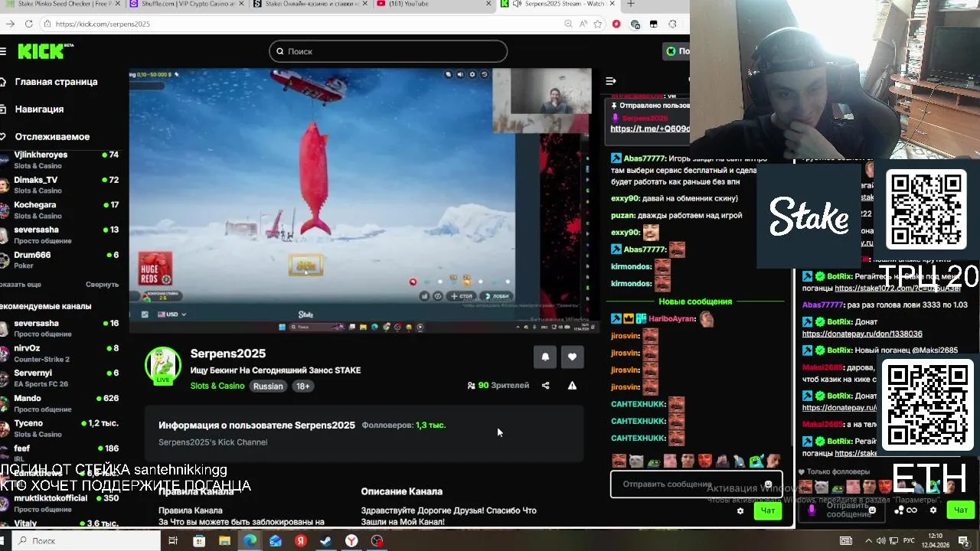Click the Pepe frog emote in quick emote row

point(653,461)
